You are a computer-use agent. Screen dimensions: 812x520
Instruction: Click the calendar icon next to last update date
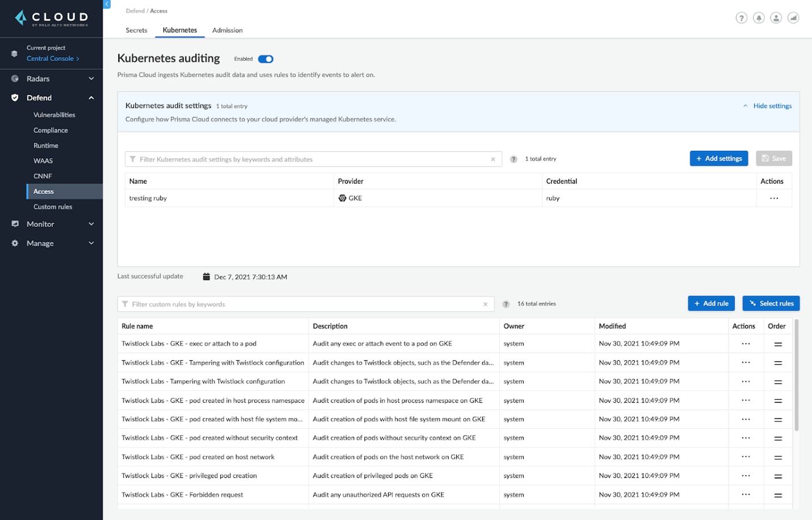click(207, 277)
